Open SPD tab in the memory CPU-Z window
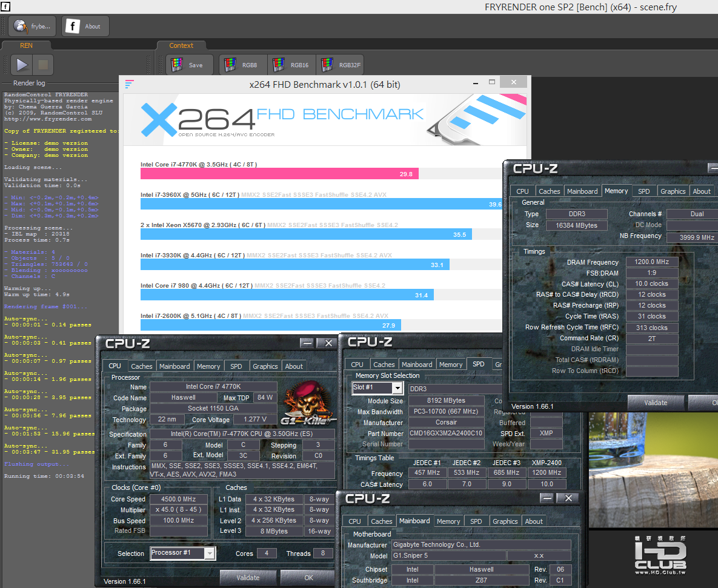This screenshot has width=718, height=588. [644, 191]
